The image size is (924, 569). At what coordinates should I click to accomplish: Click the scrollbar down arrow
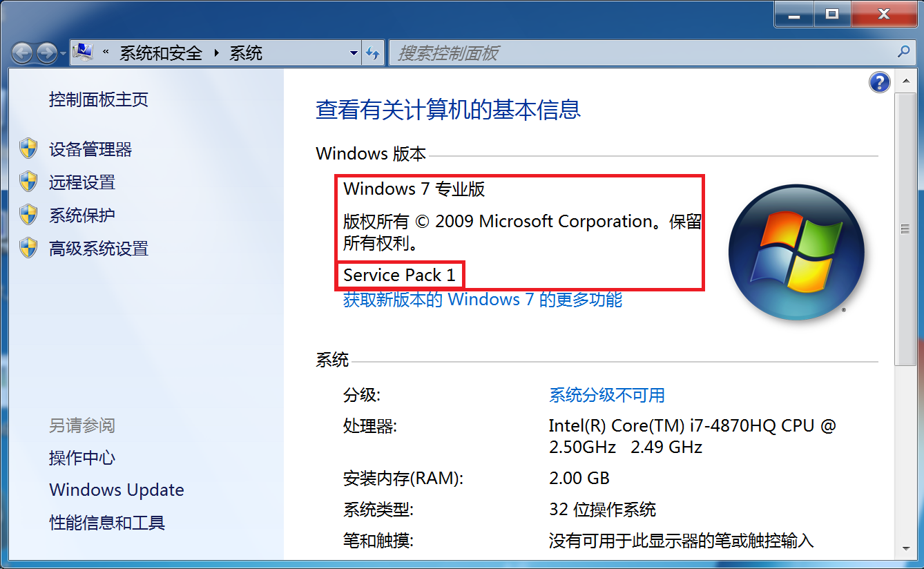tap(906, 548)
